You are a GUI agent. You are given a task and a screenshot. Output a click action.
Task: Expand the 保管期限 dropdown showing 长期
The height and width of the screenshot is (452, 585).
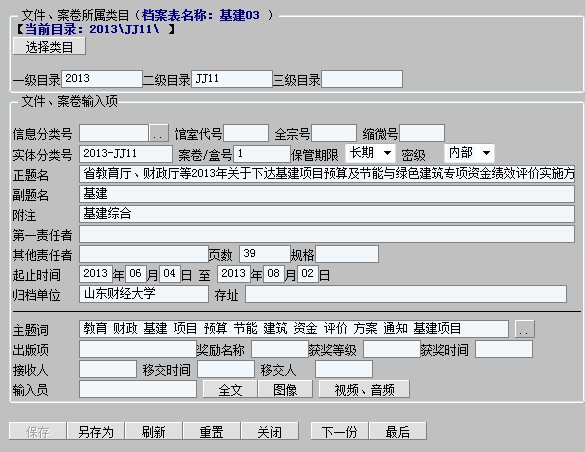coord(369,153)
